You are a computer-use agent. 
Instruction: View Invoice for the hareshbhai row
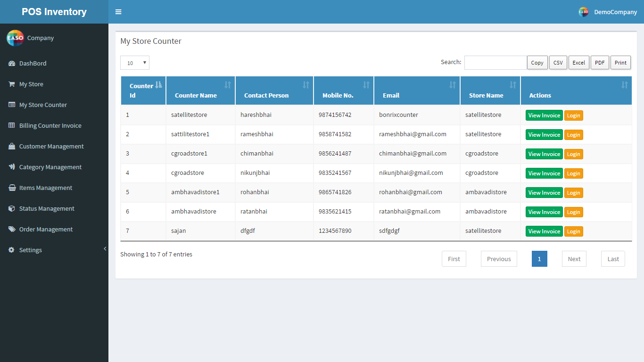point(544,115)
